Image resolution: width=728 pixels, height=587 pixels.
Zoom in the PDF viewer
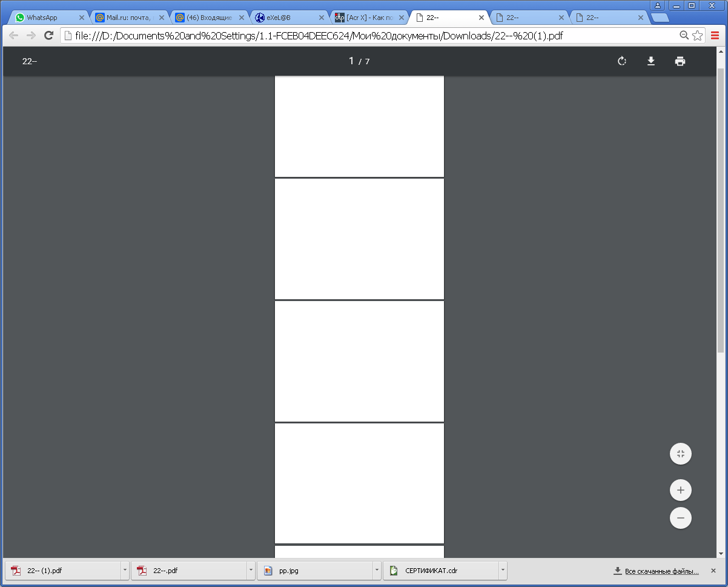coord(681,490)
